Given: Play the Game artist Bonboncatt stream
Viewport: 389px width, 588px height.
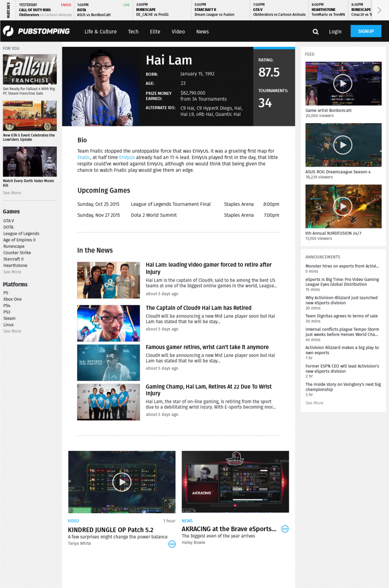Looking at the screenshot, I should pos(343,84).
